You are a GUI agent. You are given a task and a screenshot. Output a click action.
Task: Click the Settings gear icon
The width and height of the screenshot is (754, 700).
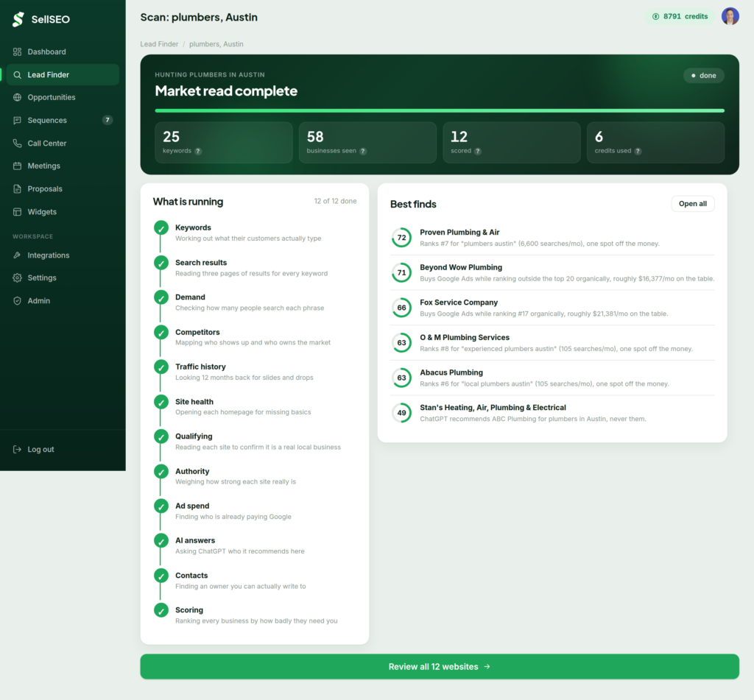point(18,278)
